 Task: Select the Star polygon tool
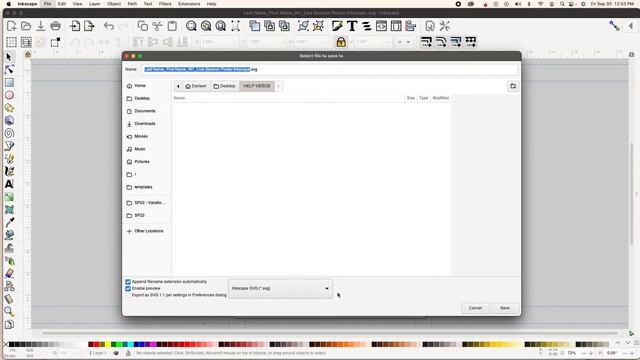coord(9,108)
